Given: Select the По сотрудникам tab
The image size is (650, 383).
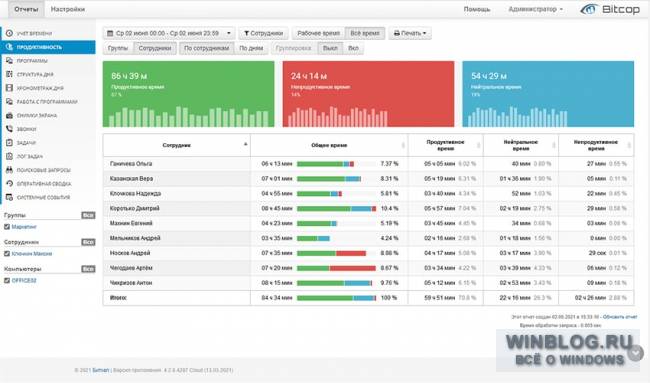Looking at the screenshot, I should coord(206,48).
